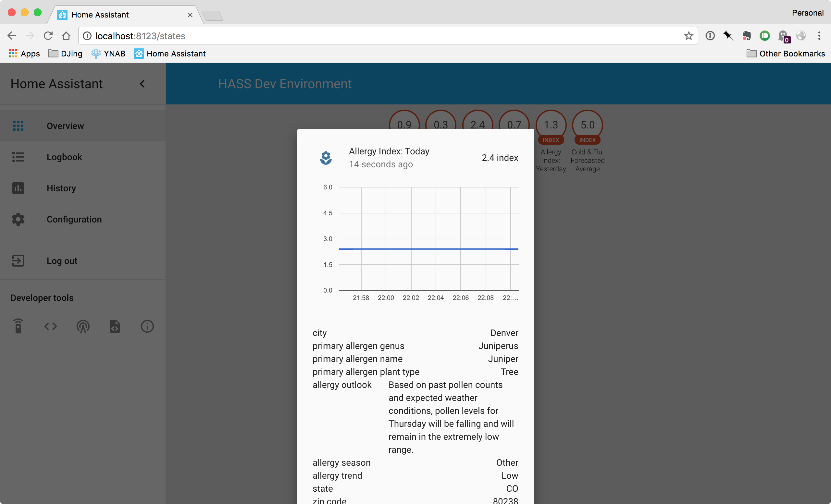Viewport: 831px width, 504px height.
Task: Select the Configuration menu item
Action: click(x=83, y=219)
